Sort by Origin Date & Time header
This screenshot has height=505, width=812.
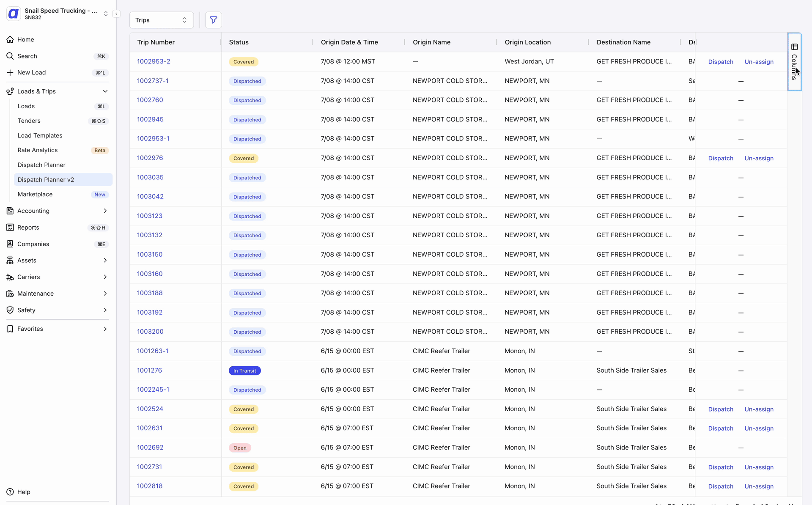(349, 42)
